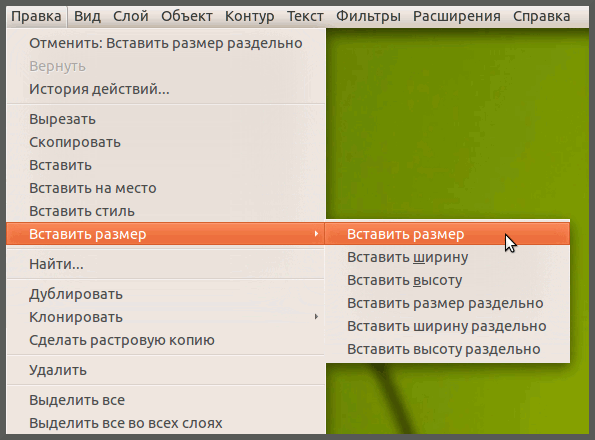Click Вставить размер in the submenu
595x440 pixels.
point(448,234)
